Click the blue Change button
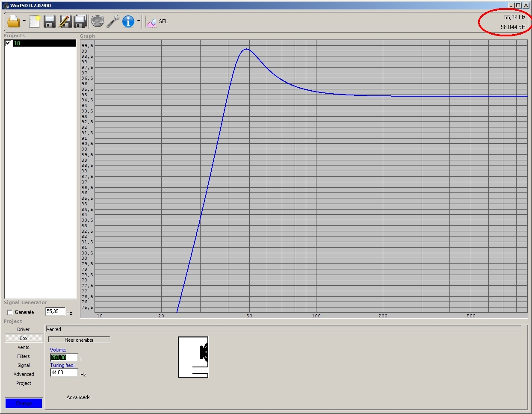Screen dimensions: 532x414 24,403
